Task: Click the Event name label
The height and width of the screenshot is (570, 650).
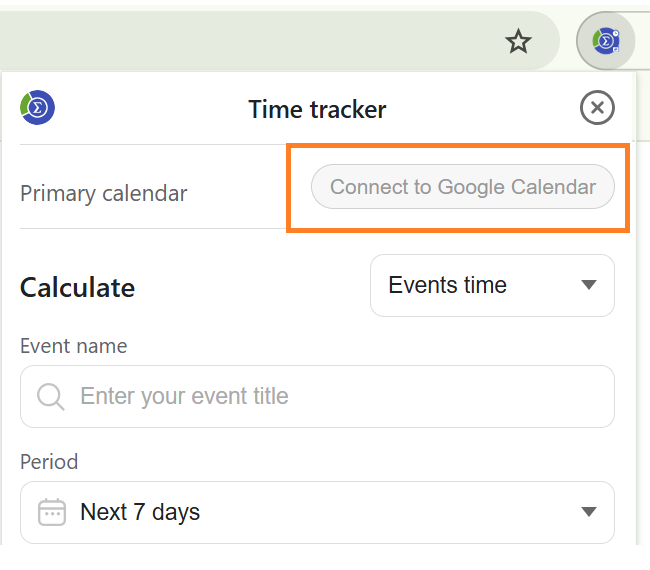Action: click(x=74, y=346)
